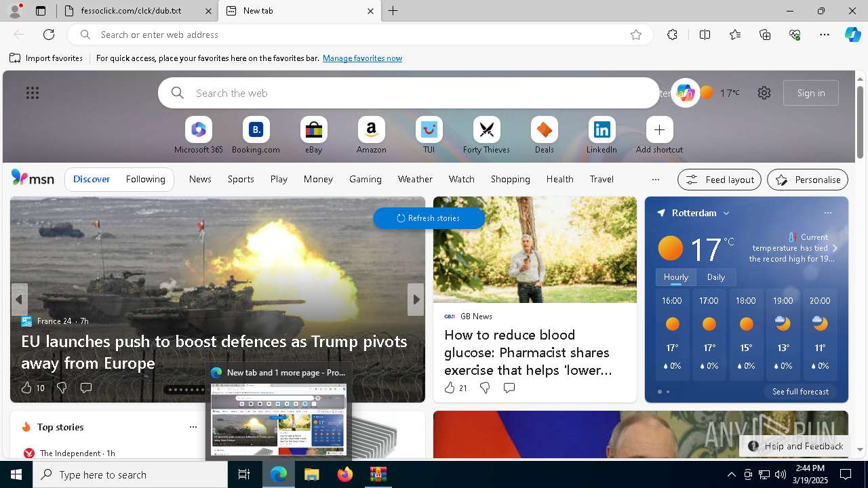Click the page vertical scrollbar thumb
This screenshot has height=488, width=868.
(x=860, y=122)
